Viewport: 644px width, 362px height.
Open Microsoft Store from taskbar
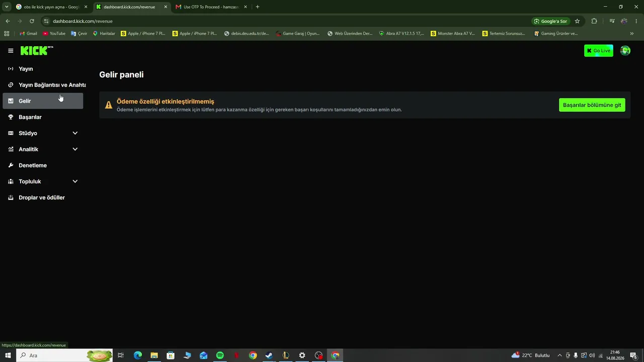point(171,355)
